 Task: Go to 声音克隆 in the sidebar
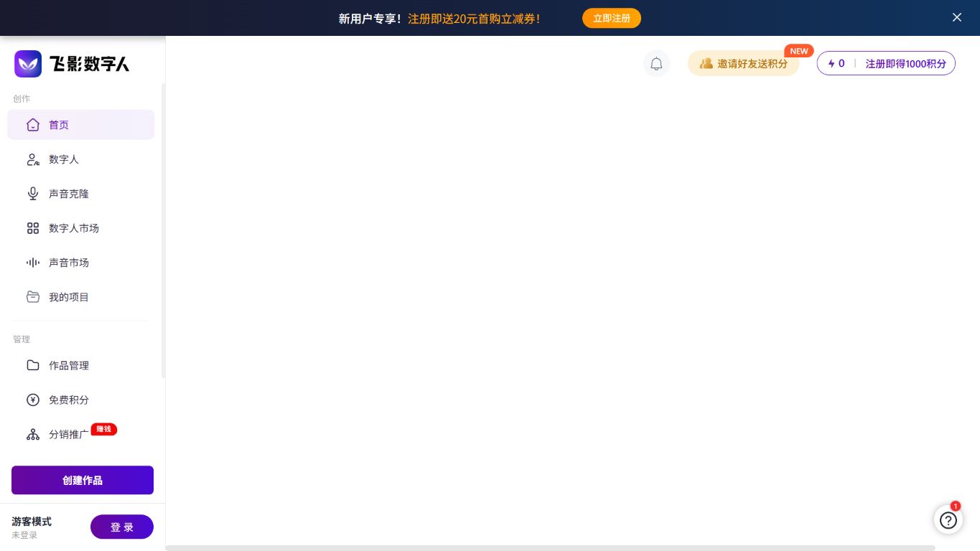click(80, 194)
